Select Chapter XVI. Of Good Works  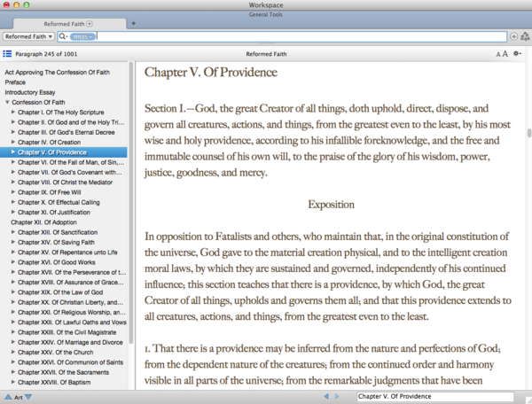pyautogui.click(x=57, y=262)
